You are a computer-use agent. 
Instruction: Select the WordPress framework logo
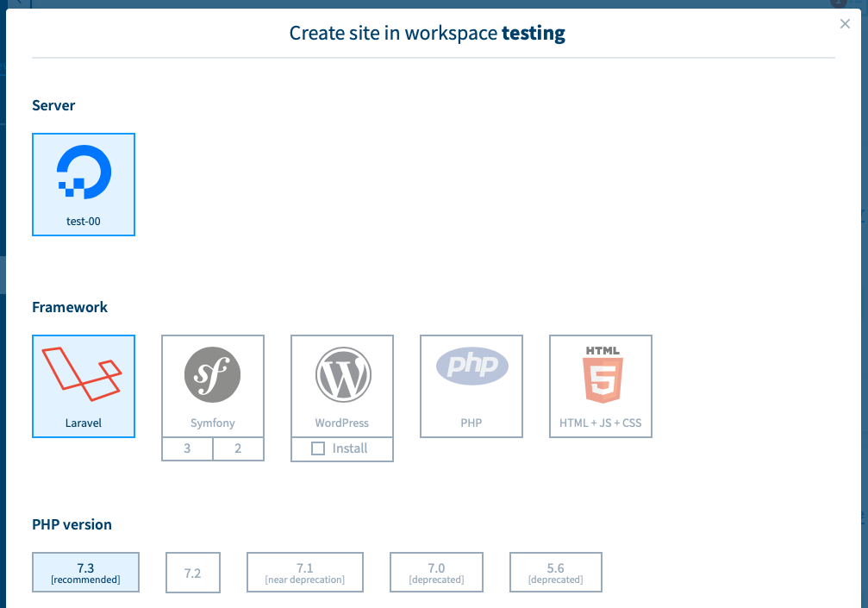[x=343, y=375]
